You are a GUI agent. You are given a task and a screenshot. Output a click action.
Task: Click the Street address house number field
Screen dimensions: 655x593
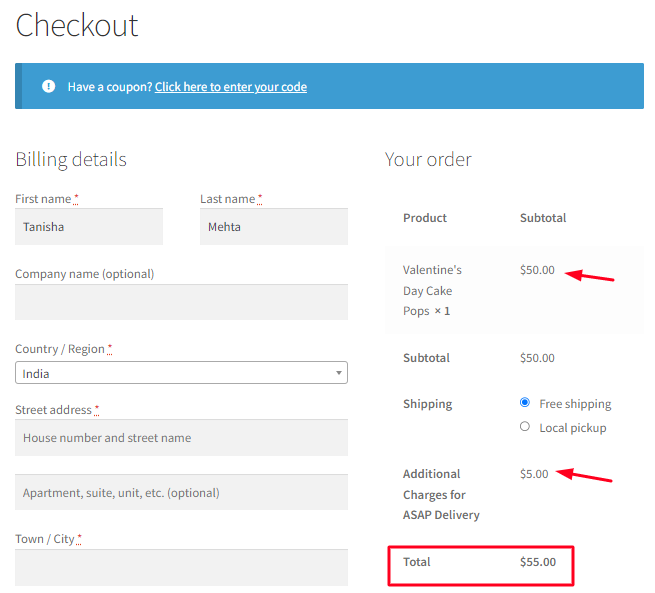181,438
